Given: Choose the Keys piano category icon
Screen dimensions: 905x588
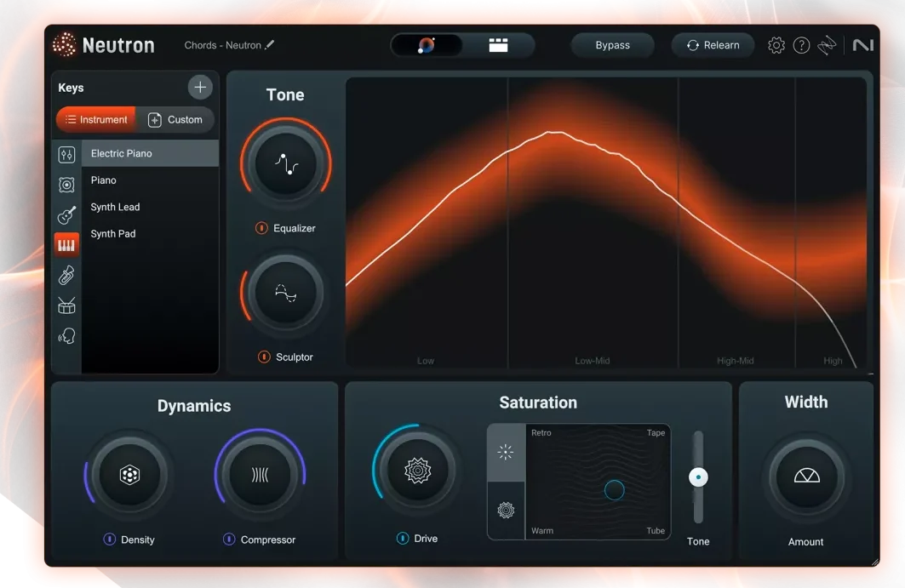Looking at the screenshot, I should [x=66, y=245].
